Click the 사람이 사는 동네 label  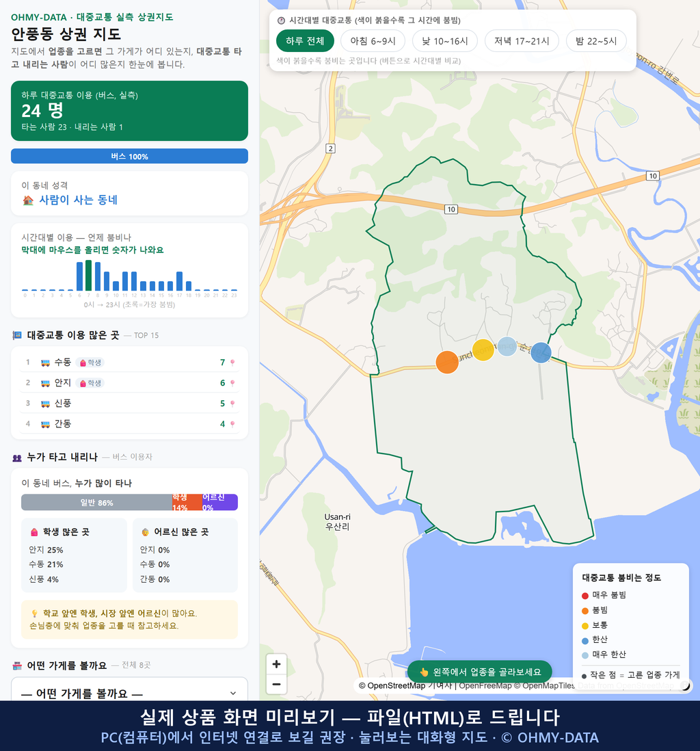[78, 200]
